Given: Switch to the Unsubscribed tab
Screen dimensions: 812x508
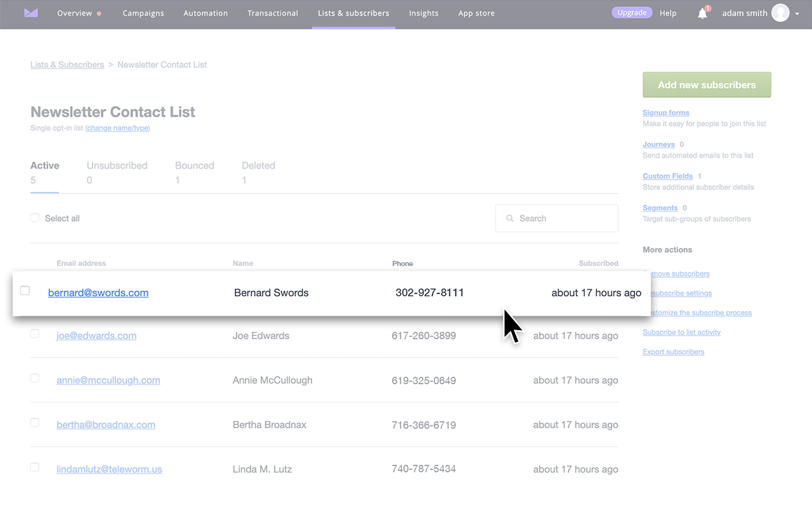Looking at the screenshot, I should (117, 166).
